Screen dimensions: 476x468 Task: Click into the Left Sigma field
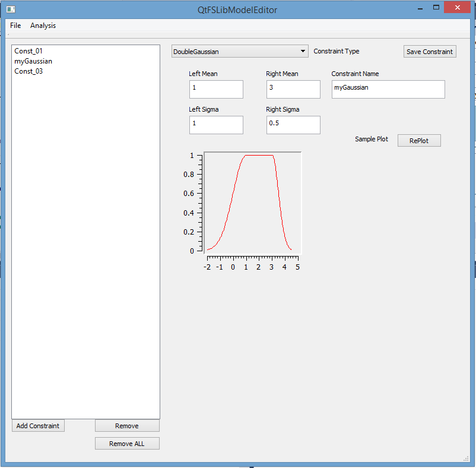point(216,125)
